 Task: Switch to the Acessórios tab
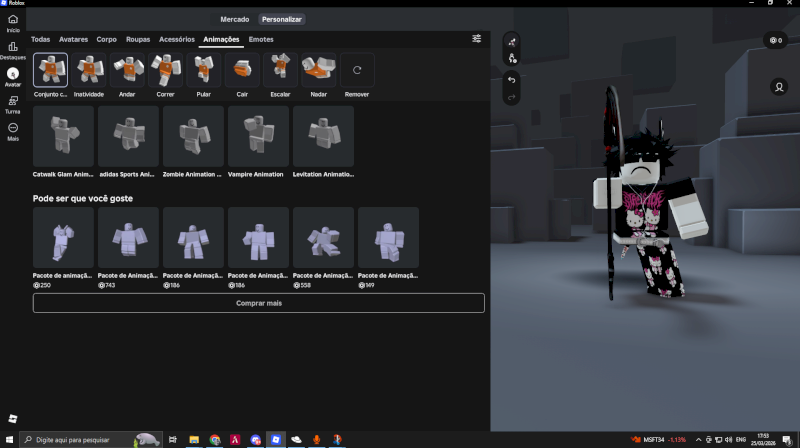click(x=177, y=39)
